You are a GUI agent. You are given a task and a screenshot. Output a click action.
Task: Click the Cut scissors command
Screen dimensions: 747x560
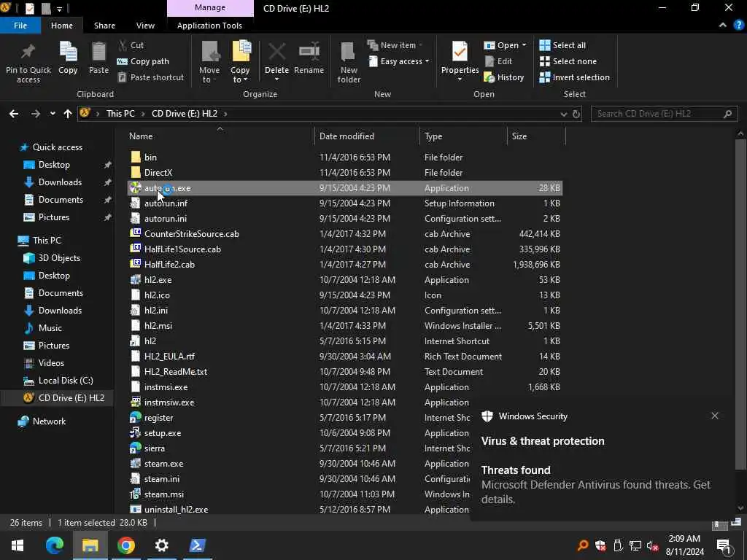[x=131, y=45]
